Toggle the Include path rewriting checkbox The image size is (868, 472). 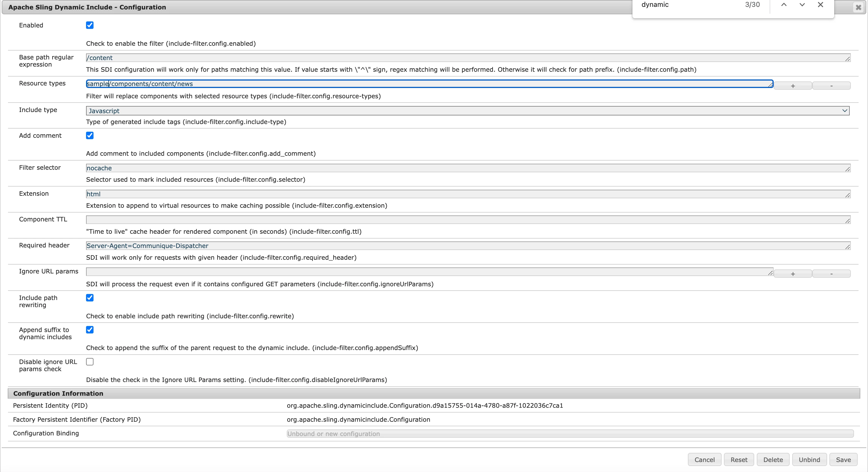[90, 298]
